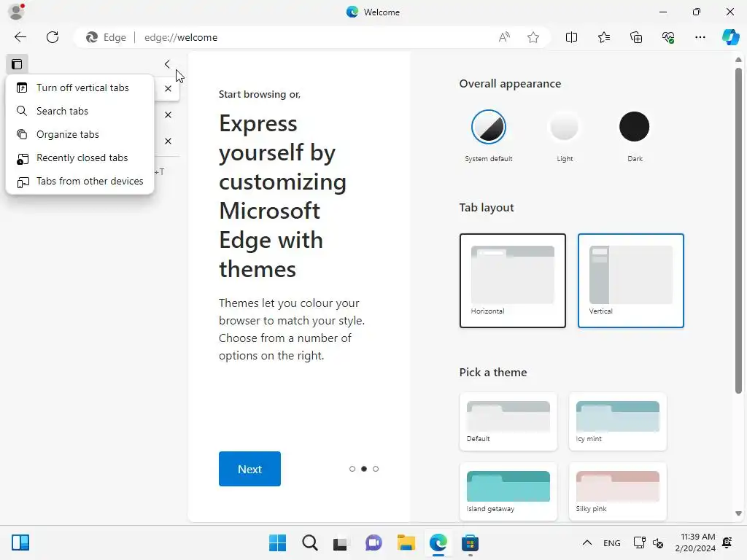The height and width of the screenshot is (560, 747).
Task: Choose Vertical tab layout
Action: click(631, 281)
